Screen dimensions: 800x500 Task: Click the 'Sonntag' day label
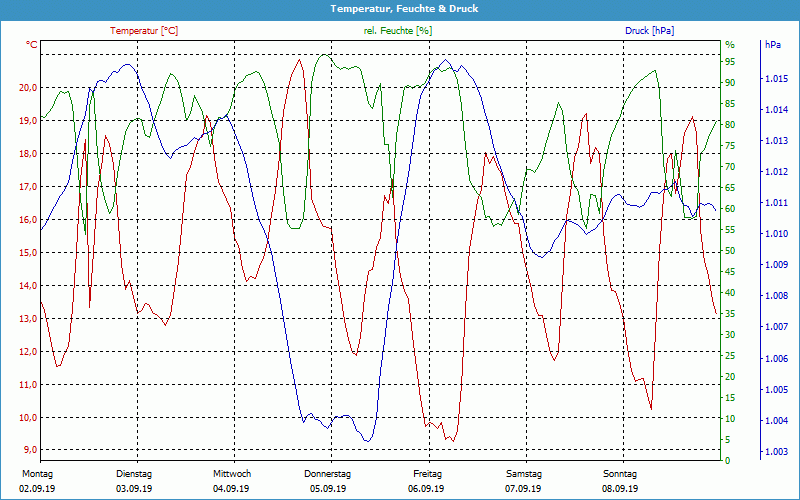tap(620, 474)
